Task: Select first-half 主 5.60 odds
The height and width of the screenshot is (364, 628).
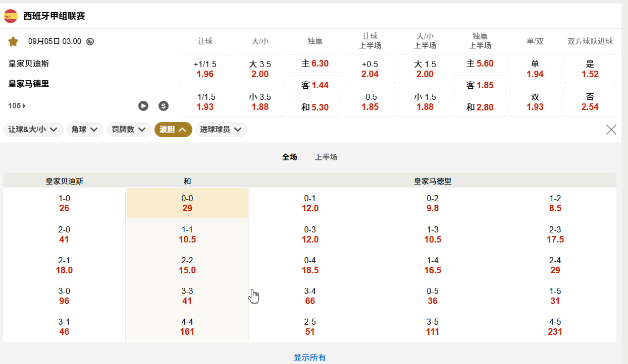Action: click(480, 64)
